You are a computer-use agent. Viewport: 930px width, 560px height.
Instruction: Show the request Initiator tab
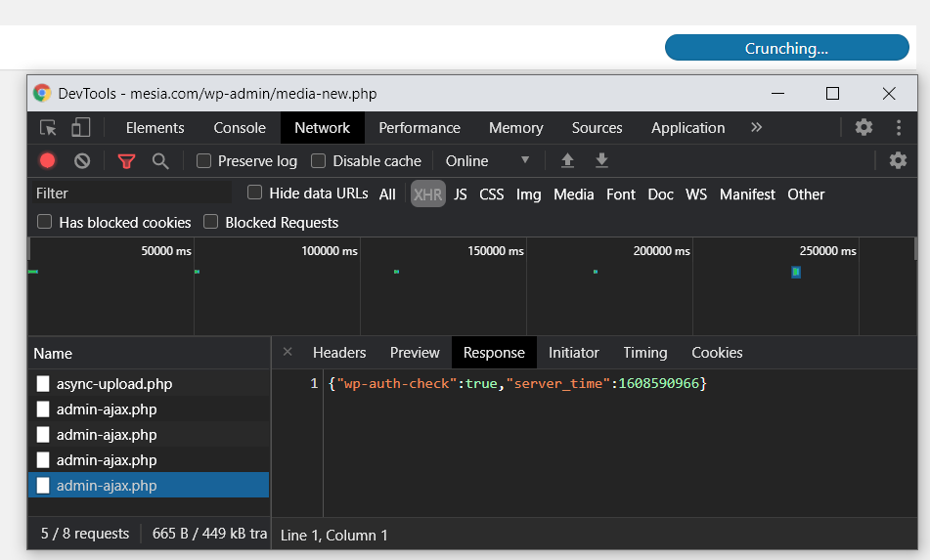[x=573, y=353]
